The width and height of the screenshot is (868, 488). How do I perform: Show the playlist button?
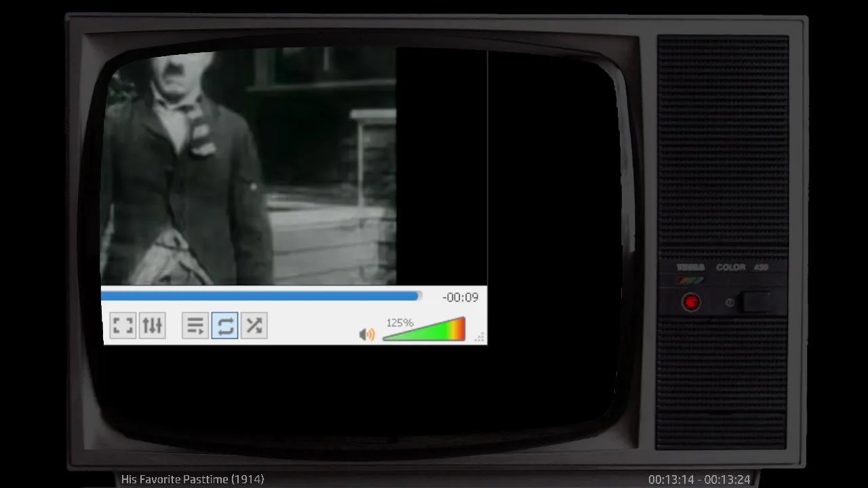pyautogui.click(x=195, y=325)
